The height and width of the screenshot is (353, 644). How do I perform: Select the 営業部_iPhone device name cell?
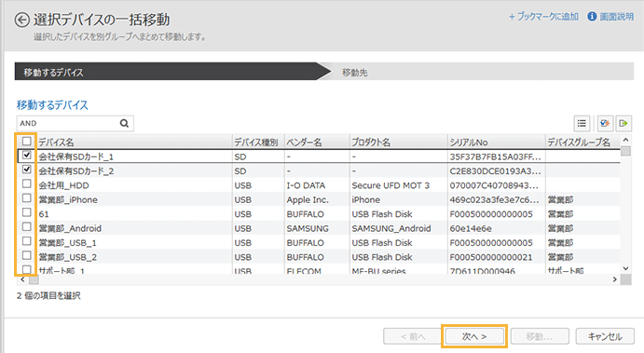tap(134, 199)
